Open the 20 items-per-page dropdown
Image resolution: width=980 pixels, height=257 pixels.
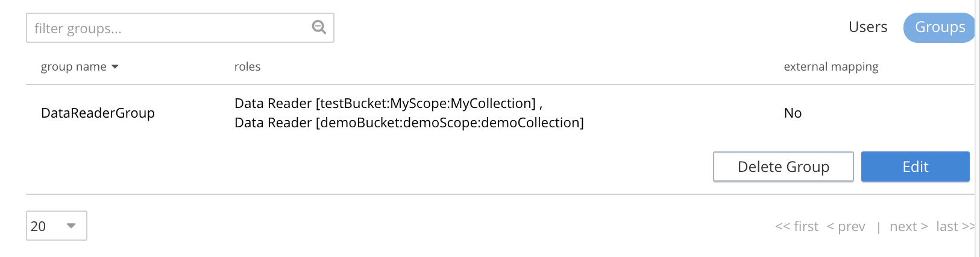(56, 226)
